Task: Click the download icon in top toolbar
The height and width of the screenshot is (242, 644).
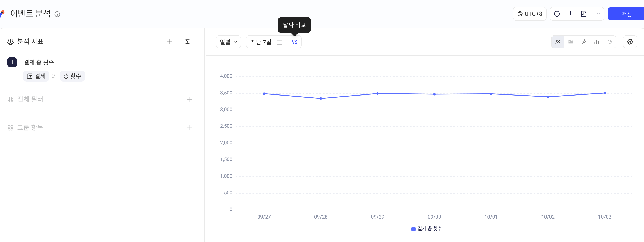Action: click(x=570, y=14)
